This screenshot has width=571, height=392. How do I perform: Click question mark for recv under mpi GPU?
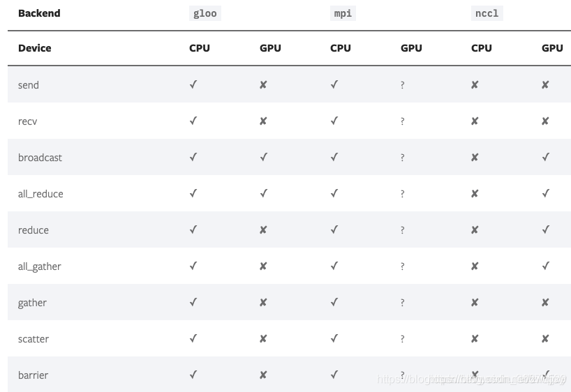pyautogui.click(x=402, y=121)
